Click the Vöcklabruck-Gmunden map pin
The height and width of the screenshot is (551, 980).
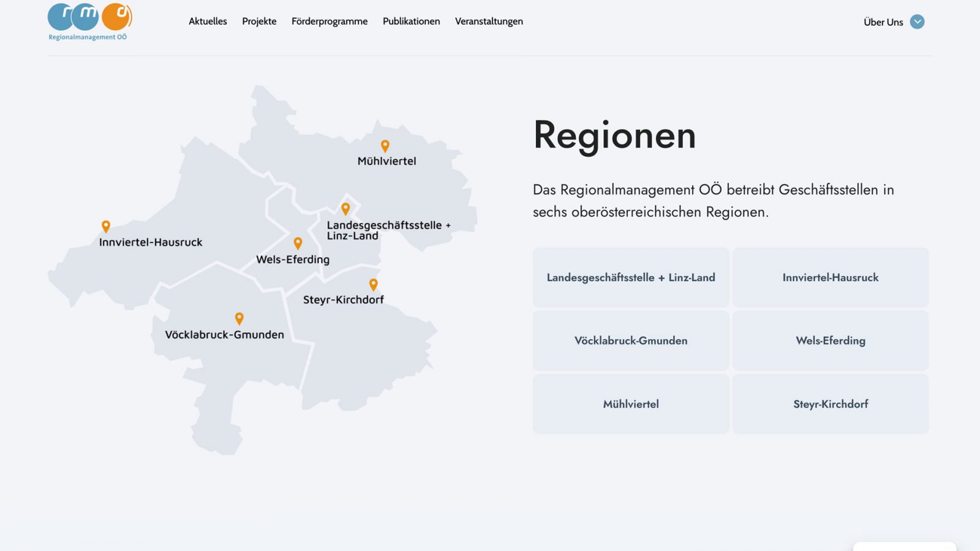(239, 319)
